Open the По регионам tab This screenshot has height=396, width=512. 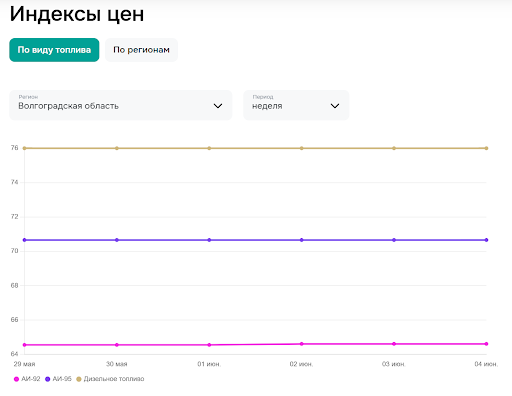141,50
